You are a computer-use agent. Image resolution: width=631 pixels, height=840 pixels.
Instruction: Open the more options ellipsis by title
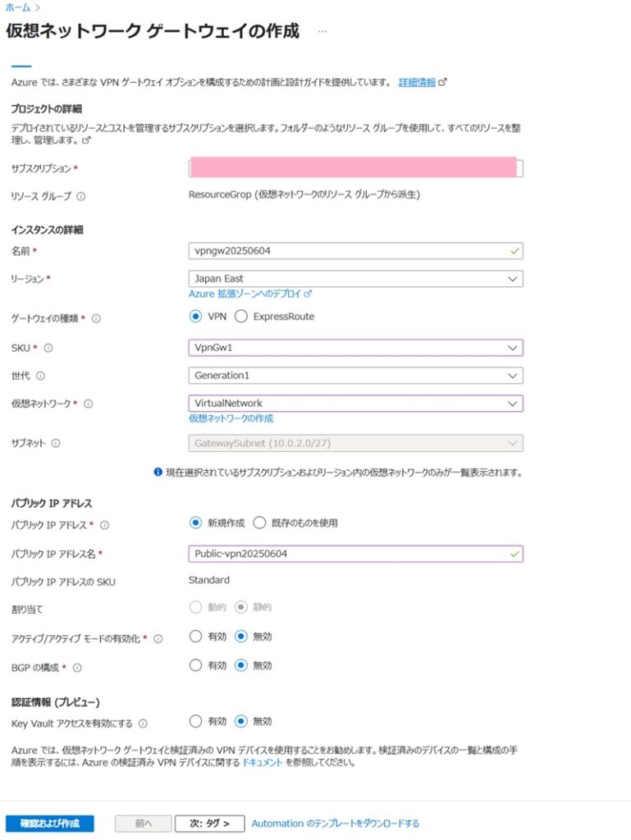pos(322,31)
